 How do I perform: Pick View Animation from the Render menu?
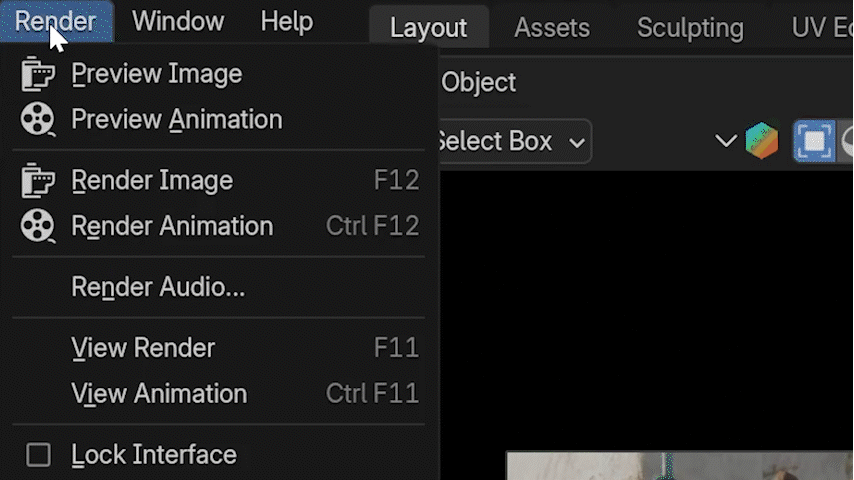159,394
